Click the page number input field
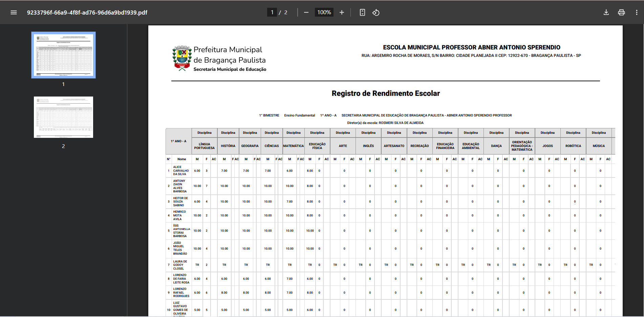This screenshot has width=644, height=317. [272, 13]
